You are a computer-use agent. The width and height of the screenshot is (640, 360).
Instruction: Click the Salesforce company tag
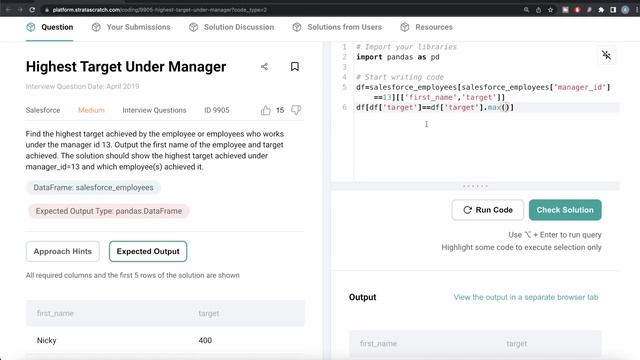[43, 110]
